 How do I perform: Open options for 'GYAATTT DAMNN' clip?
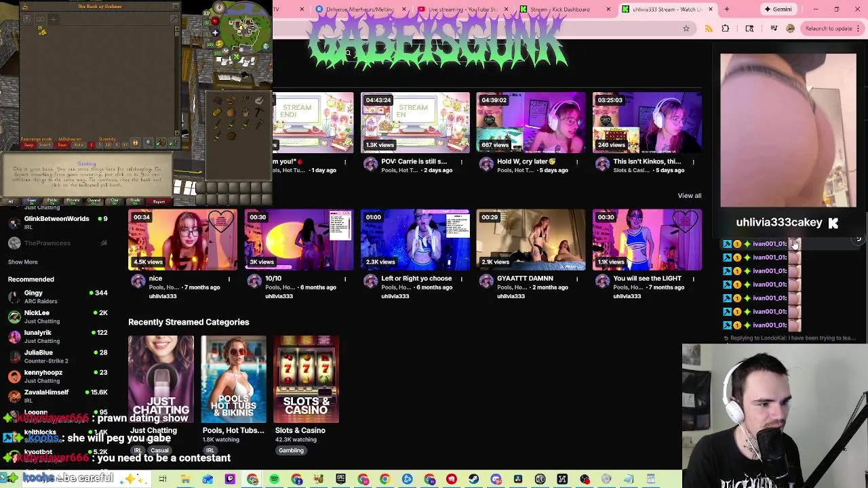click(577, 279)
